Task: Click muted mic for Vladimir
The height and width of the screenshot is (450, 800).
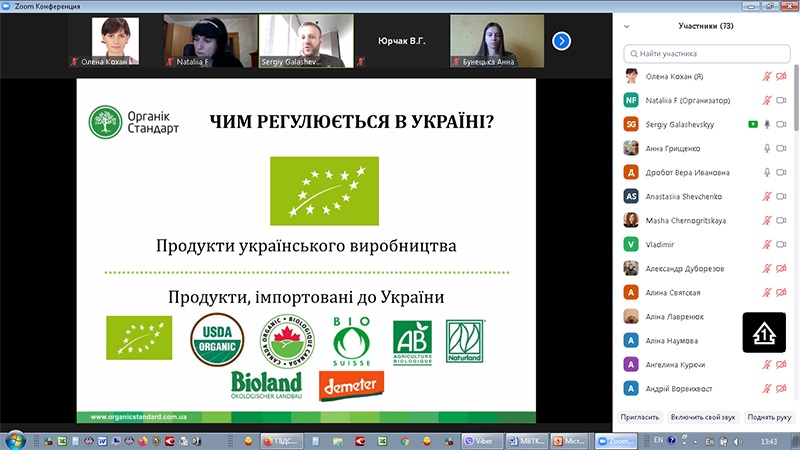Action: pos(766,244)
